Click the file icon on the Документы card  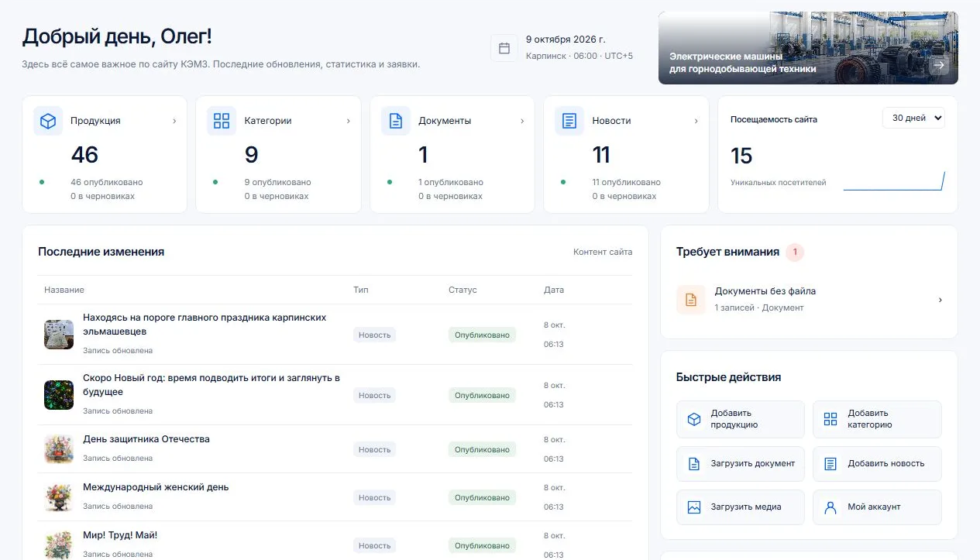click(396, 121)
